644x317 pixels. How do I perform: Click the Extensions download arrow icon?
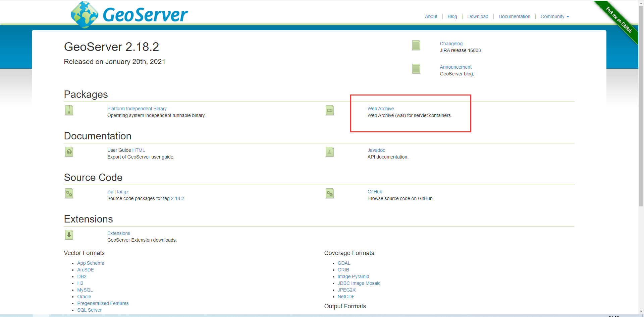coord(69,235)
